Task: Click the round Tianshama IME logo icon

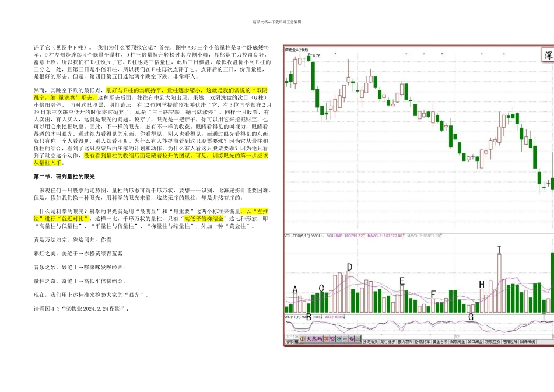Action: (303, 339)
